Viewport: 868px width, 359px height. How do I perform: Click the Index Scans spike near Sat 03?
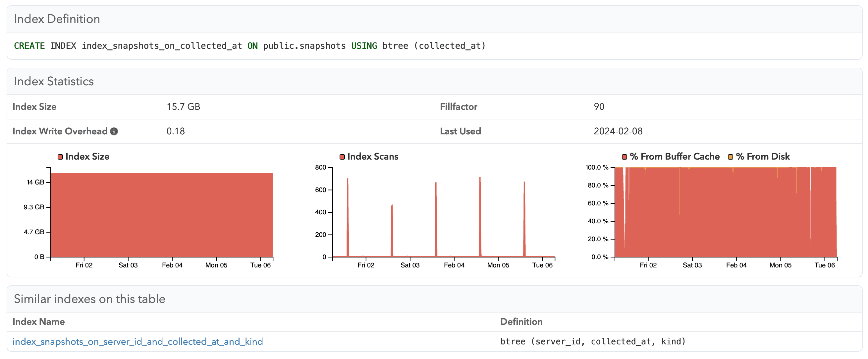(392, 233)
